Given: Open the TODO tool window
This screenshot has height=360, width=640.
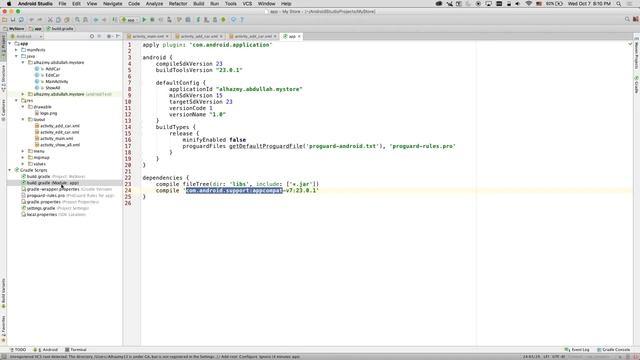Looking at the screenshot, I should [18, 350].
